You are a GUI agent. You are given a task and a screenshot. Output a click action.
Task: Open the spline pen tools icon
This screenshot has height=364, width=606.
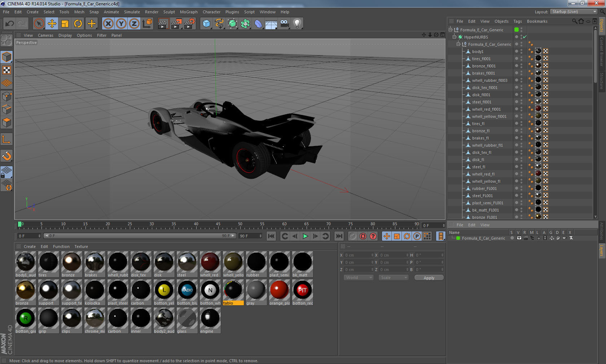click(219, 24)
